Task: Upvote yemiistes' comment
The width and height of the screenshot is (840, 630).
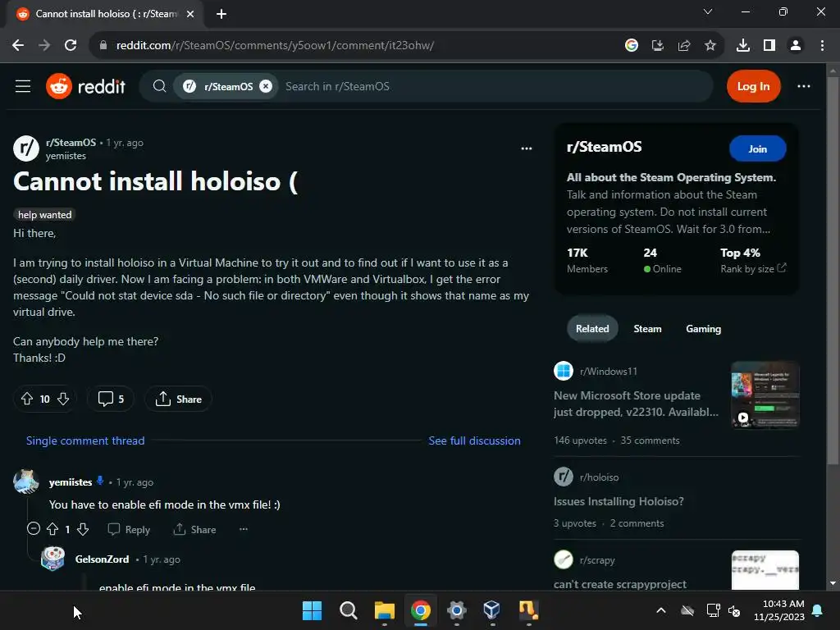Action: (52, 529)
